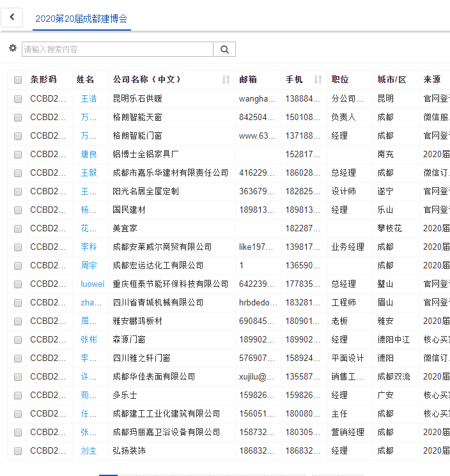Click the 城市/区 column header

pos(391,80)
